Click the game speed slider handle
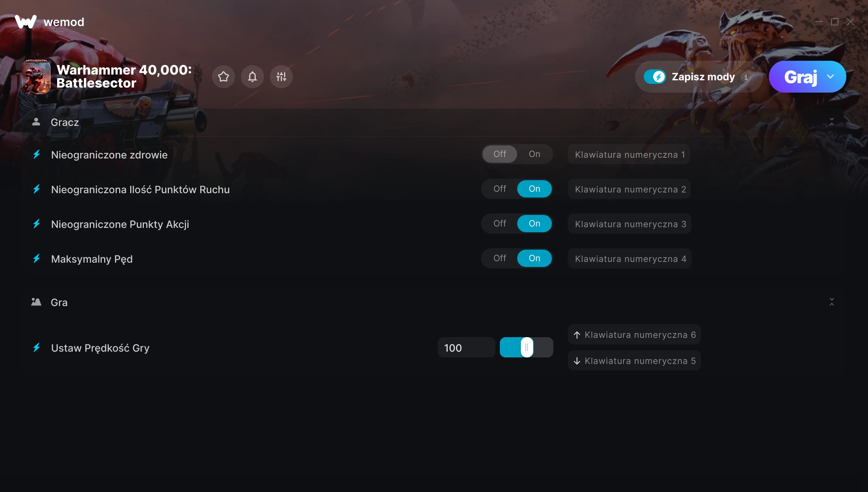868x492 pixels. tap(527, 347)
